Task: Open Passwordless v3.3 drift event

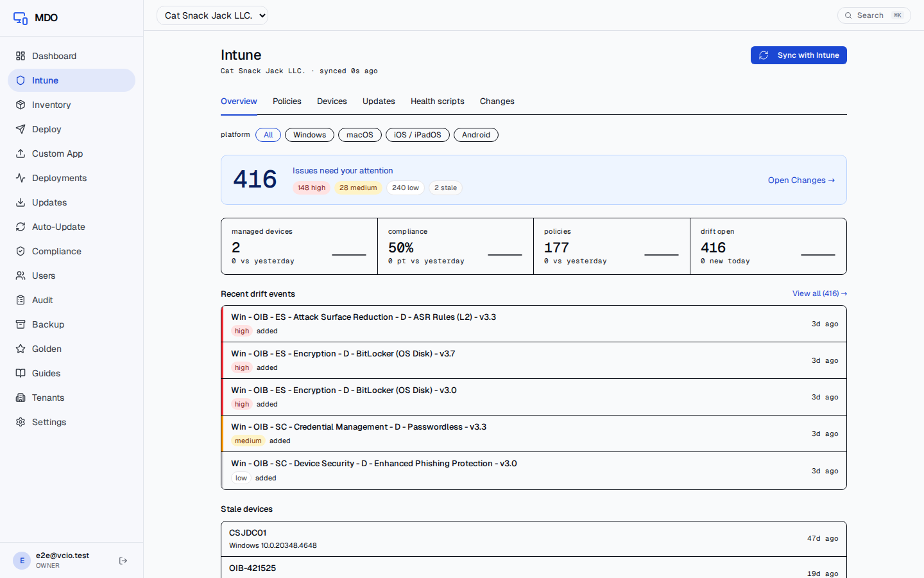Action: (534, 433)
